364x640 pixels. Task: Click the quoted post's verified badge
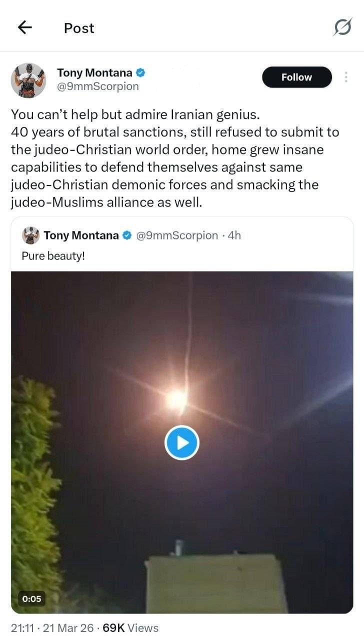pos(128,235)
